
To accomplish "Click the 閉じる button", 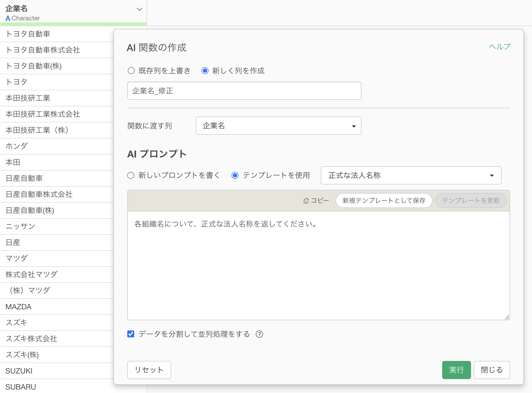I will pos(491,370).
